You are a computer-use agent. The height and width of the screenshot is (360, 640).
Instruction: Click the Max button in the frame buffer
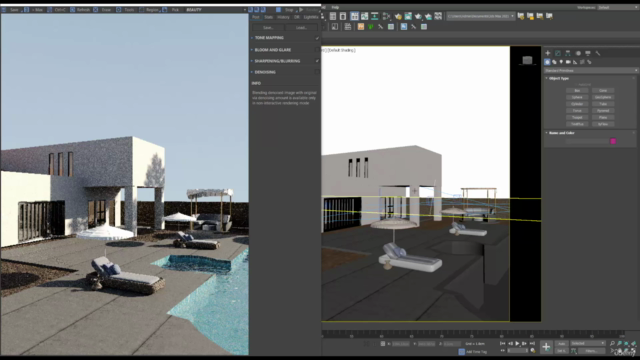(34, 9)
